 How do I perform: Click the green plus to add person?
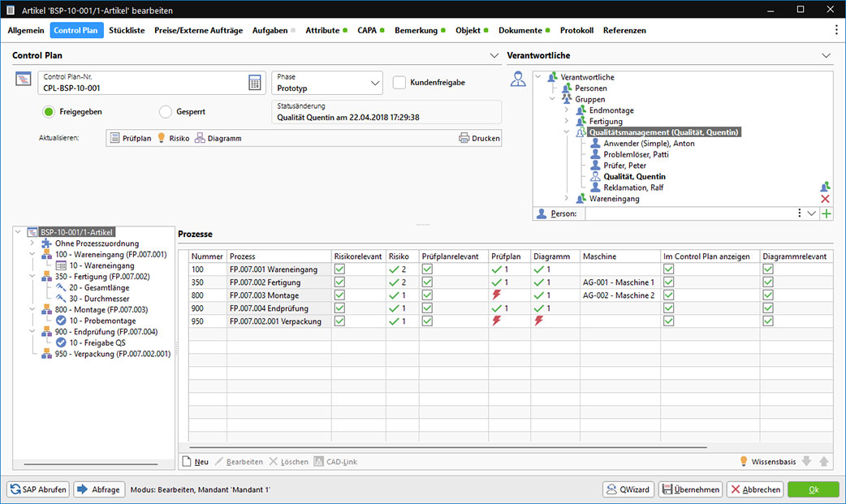[827, 213]
